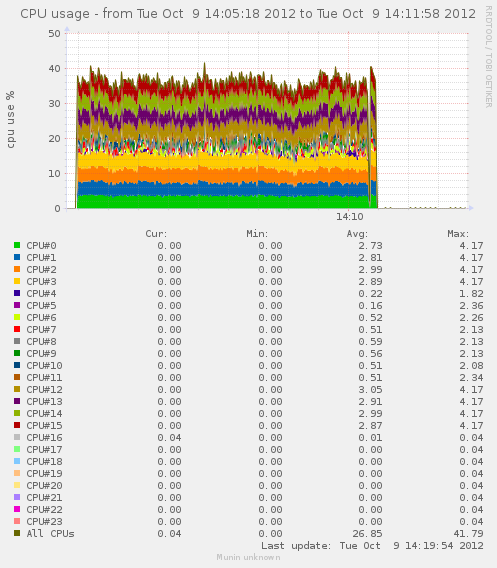
Task: Click the olive All CPUs legend swatch
Action: 17,533
